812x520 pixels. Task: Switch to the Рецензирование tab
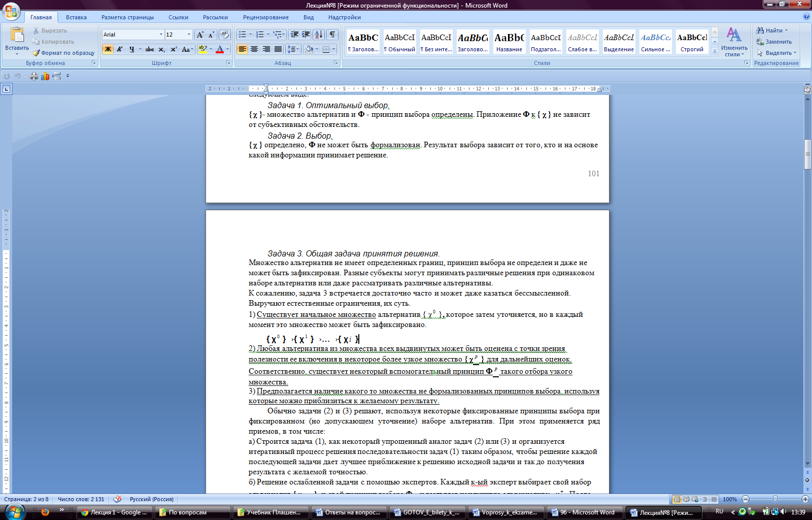(266, 17)
